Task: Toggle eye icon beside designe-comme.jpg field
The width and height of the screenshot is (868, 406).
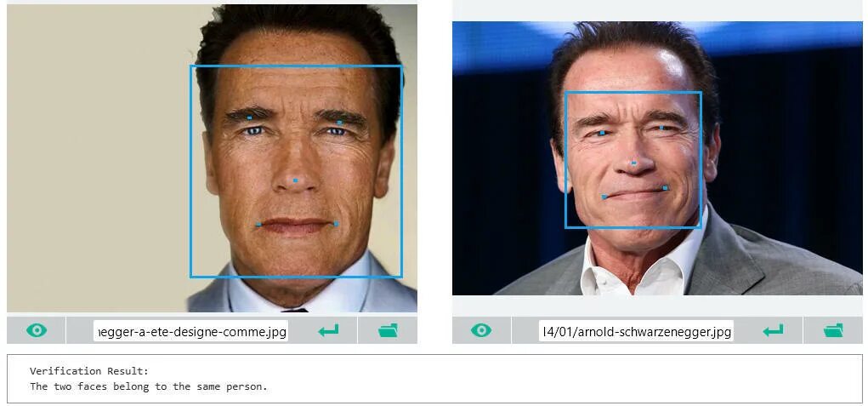Action: 37,330
